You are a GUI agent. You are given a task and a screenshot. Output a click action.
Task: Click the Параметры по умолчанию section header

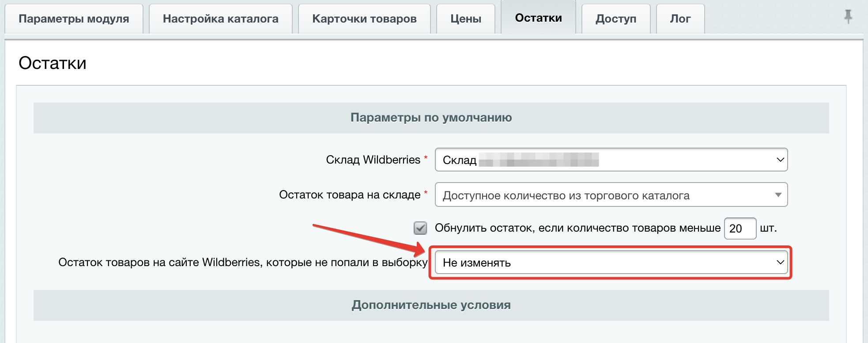pyautogui.click(x=431, y=118)
